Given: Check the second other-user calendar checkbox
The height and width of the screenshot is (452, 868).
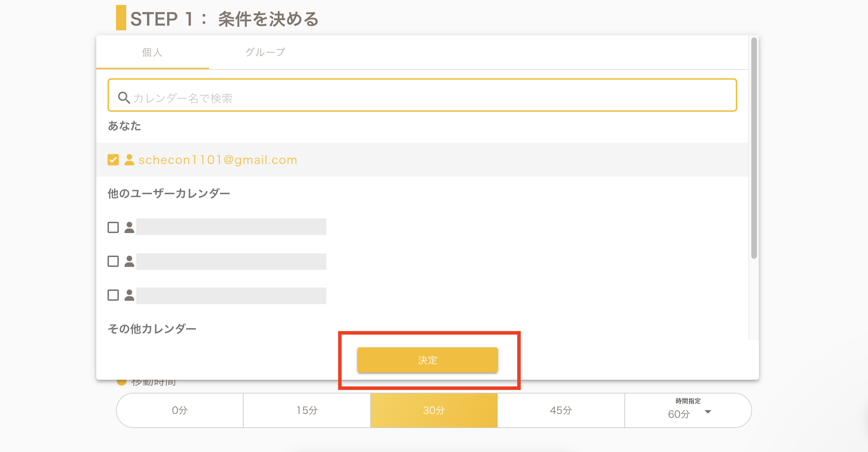Looking at the screenshot, I should (x=113, y=261).
